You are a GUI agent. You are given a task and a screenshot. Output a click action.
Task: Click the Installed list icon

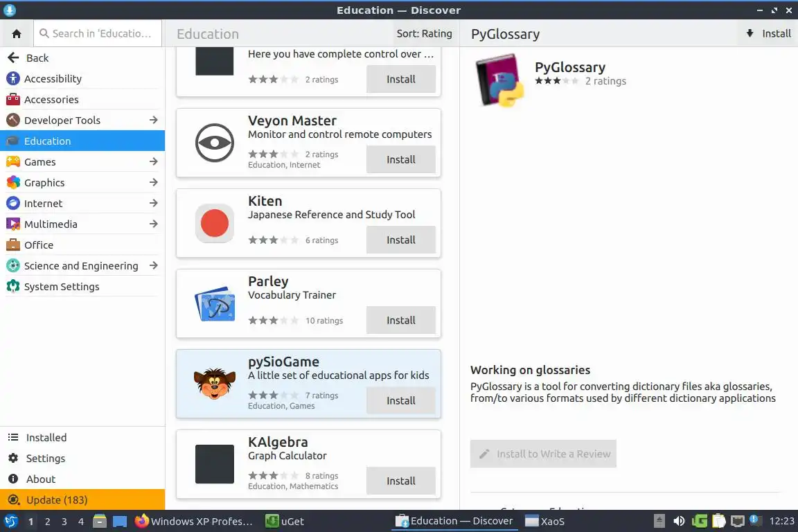[13, 437]
